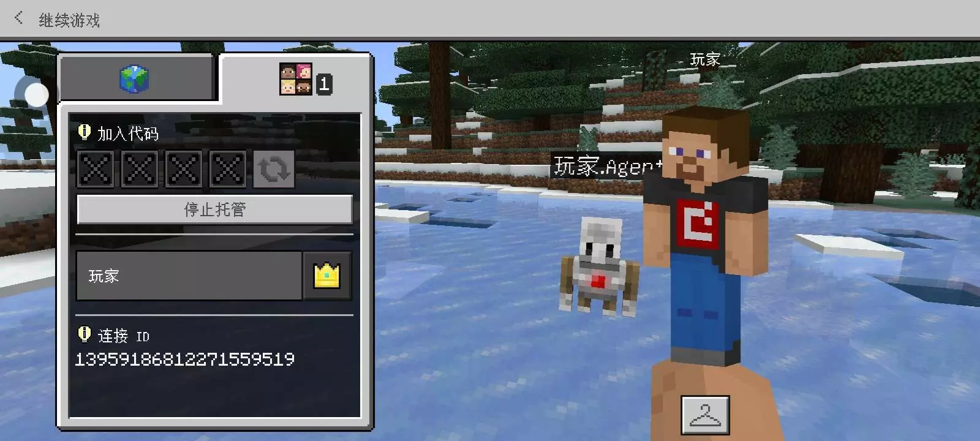Open skin changer via hanger icon
This screenshot has width=980, height=441.
pos(706,415)
